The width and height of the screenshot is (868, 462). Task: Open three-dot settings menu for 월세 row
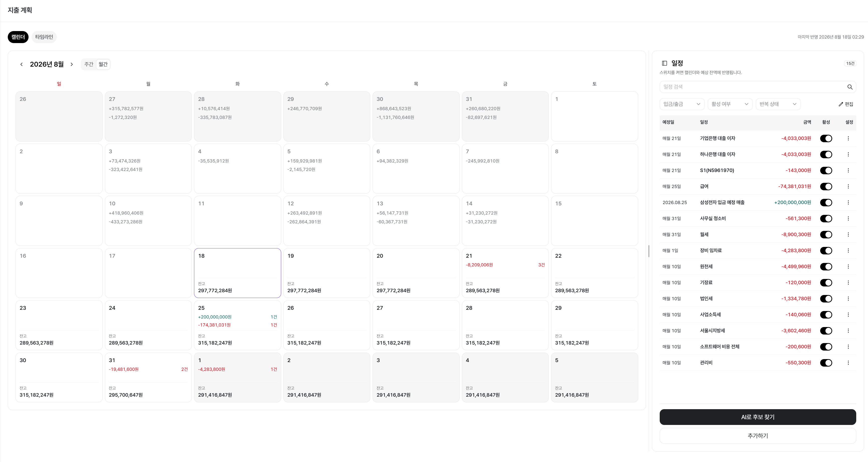click(x=848, y=235)
